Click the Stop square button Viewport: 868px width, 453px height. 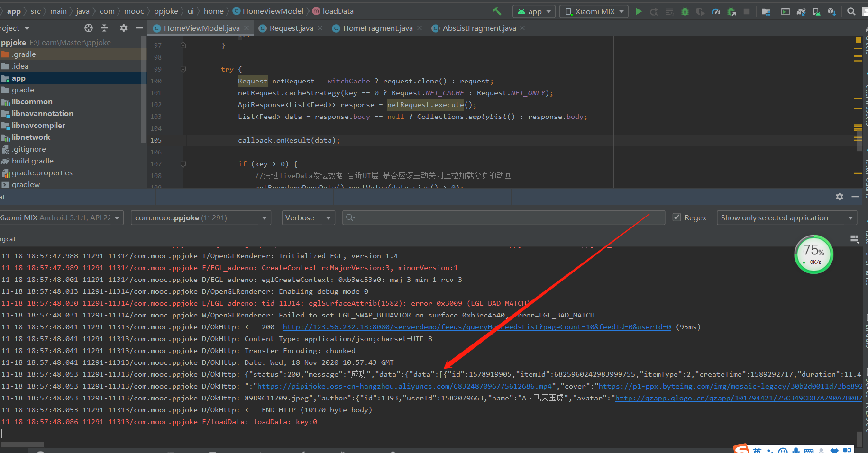(x=747, y=11)
